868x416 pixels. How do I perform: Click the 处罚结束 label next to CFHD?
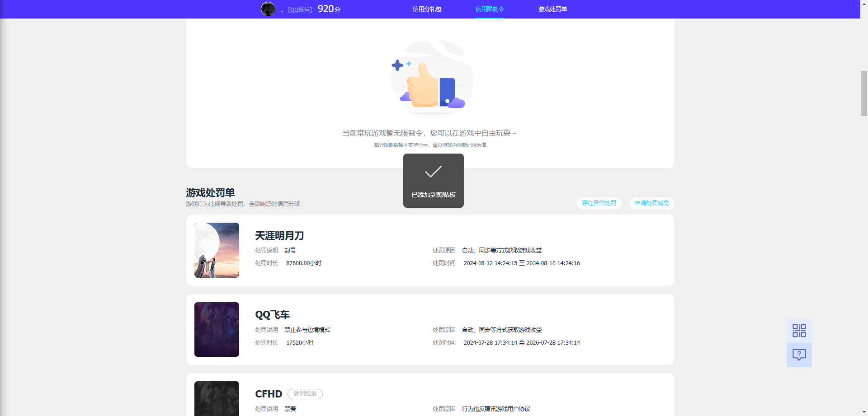[x=305, y=394]
